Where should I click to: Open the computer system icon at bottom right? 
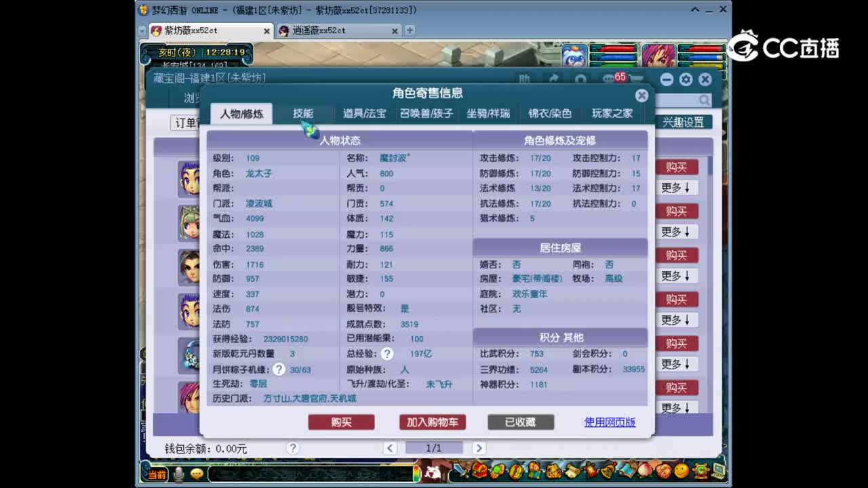pos(718,470)
